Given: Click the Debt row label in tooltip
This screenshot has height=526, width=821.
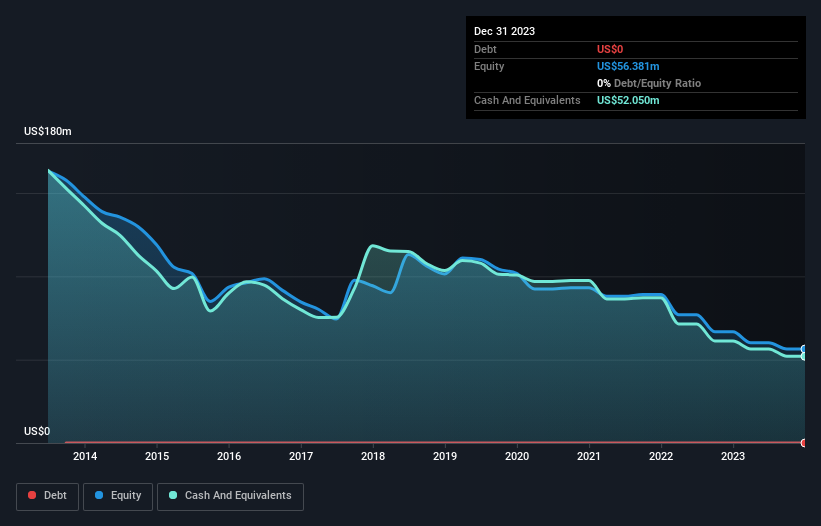Looking at the screenshot, I should 485,49.
